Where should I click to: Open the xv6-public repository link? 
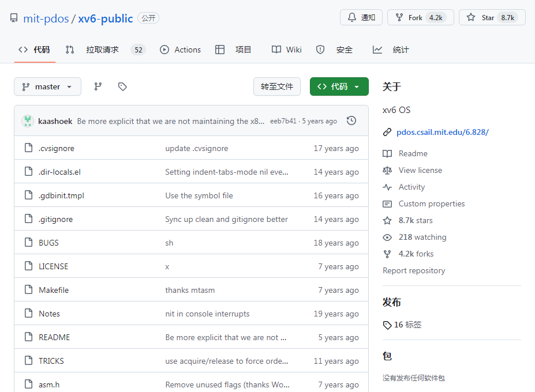106,18
